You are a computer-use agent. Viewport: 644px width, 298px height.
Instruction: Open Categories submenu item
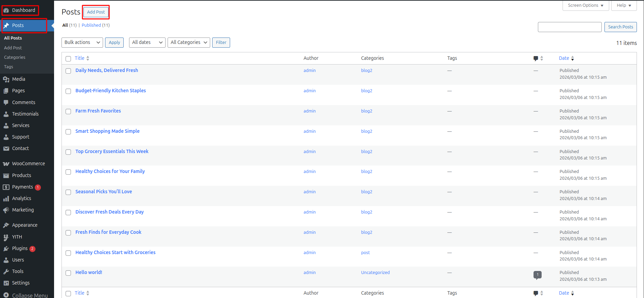pyautogui.click(x=15, y=57)
